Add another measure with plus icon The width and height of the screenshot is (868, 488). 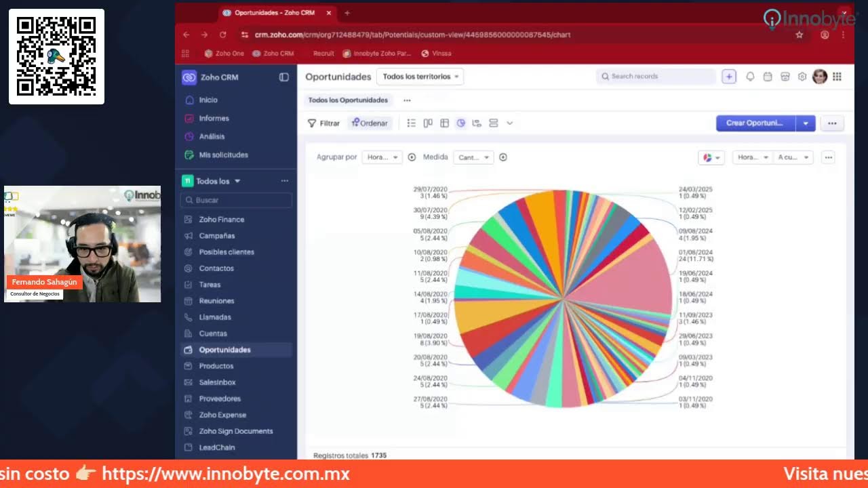[503, 157]
